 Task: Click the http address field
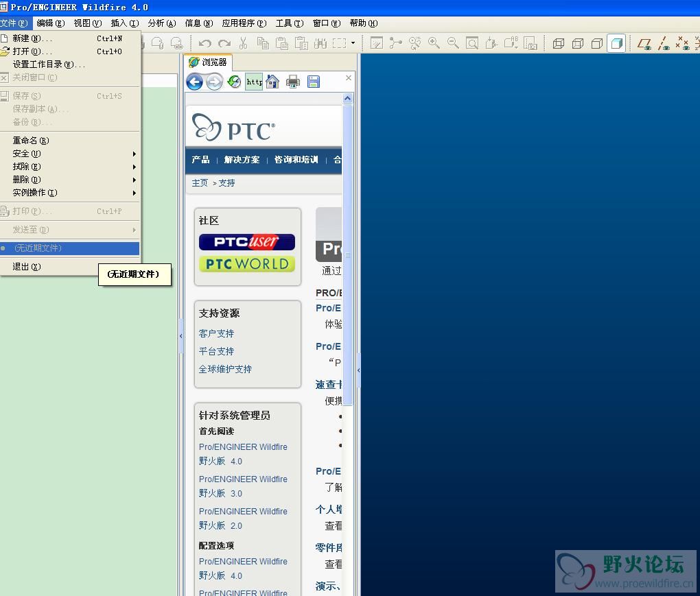tap(254, 82)
